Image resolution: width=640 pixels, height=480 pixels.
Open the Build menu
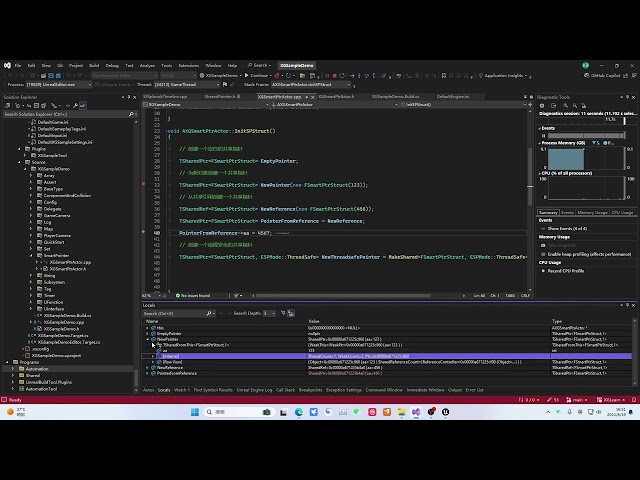pos(94,65)
